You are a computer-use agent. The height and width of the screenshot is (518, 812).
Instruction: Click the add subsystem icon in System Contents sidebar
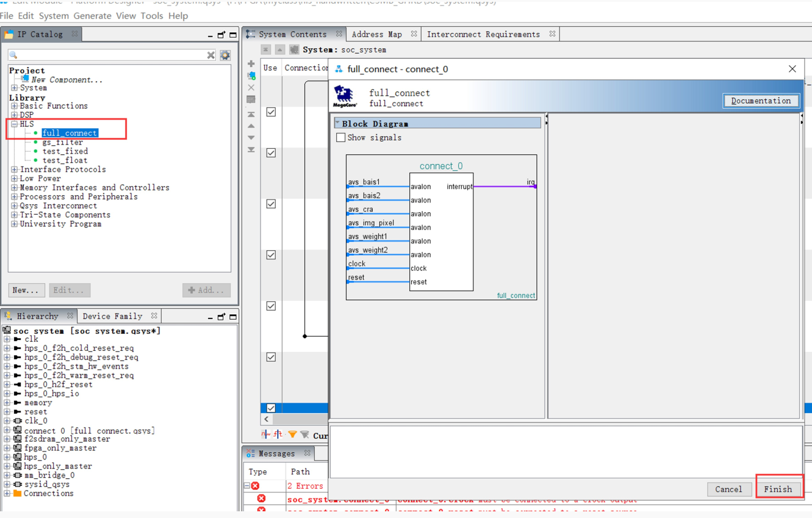coord(251,76)
